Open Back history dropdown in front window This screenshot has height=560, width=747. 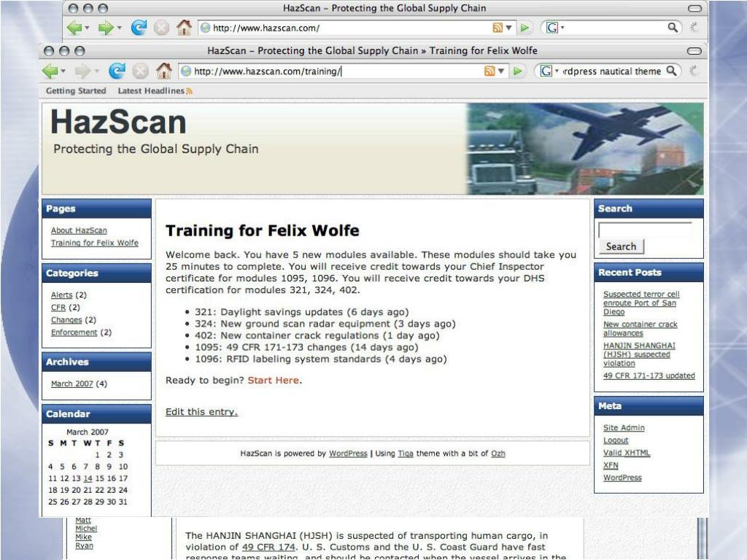(63, 71)
